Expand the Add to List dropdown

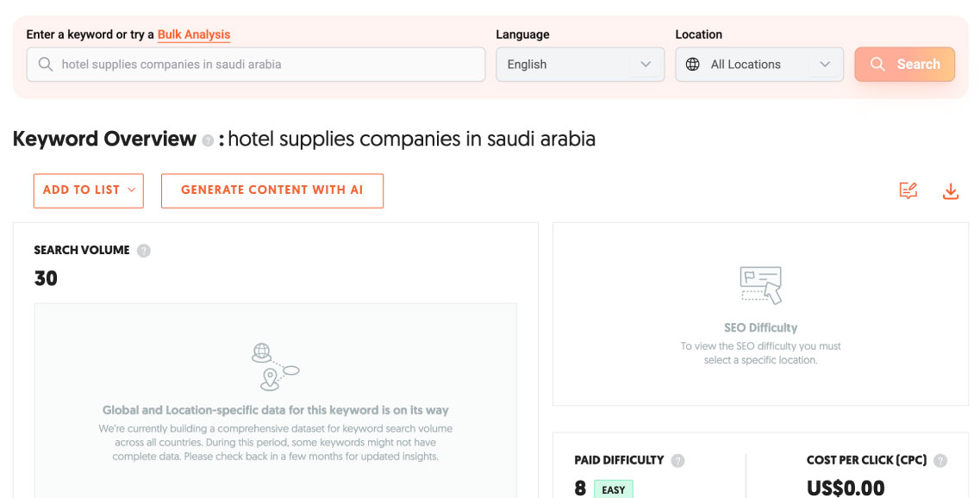tap(89, 190)
